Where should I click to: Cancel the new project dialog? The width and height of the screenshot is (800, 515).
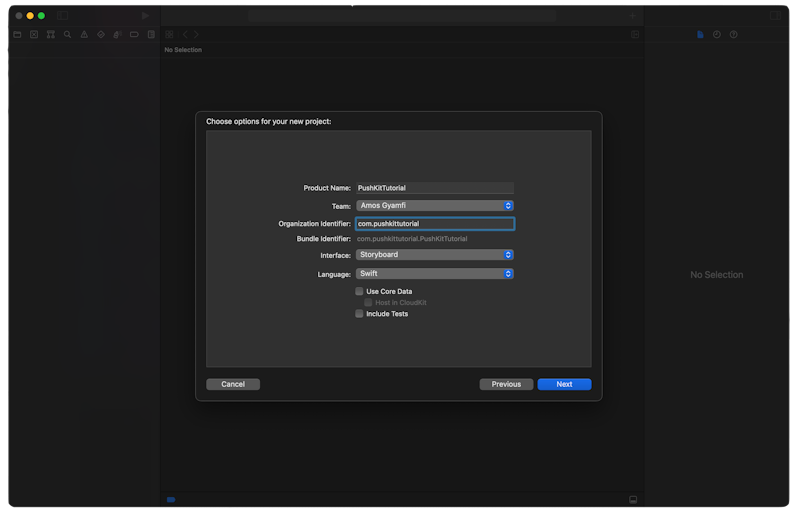click(x=233, y=384)
